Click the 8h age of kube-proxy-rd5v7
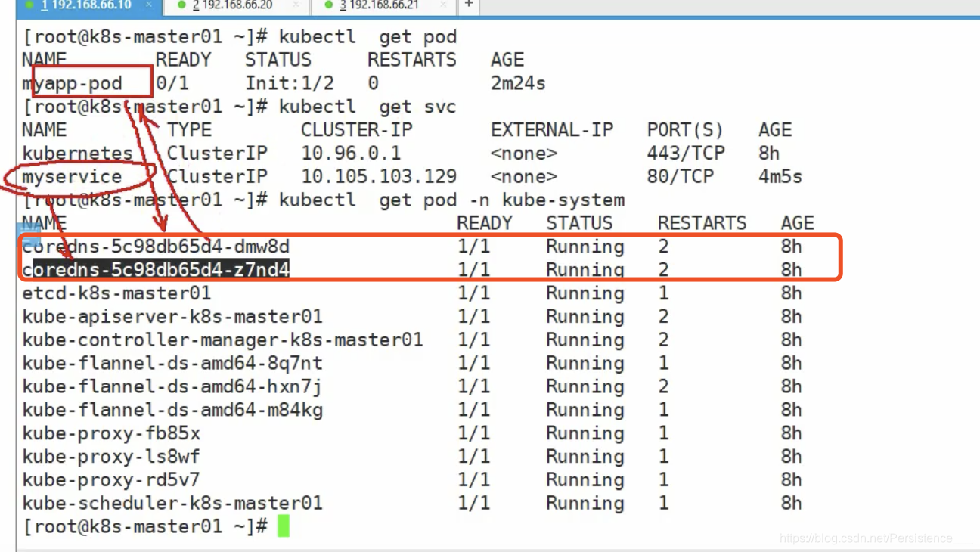The image size is (980, 552). pyautogui.click(x=792, y=480)
